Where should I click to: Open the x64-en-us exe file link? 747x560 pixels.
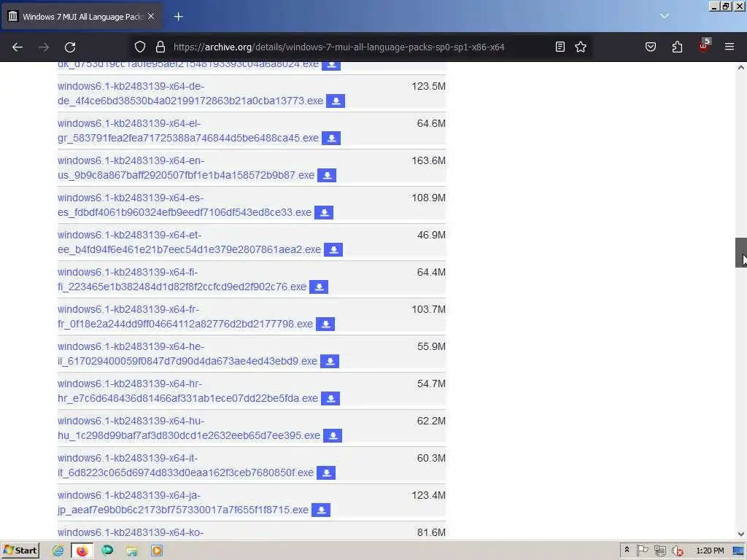[186, 168]
